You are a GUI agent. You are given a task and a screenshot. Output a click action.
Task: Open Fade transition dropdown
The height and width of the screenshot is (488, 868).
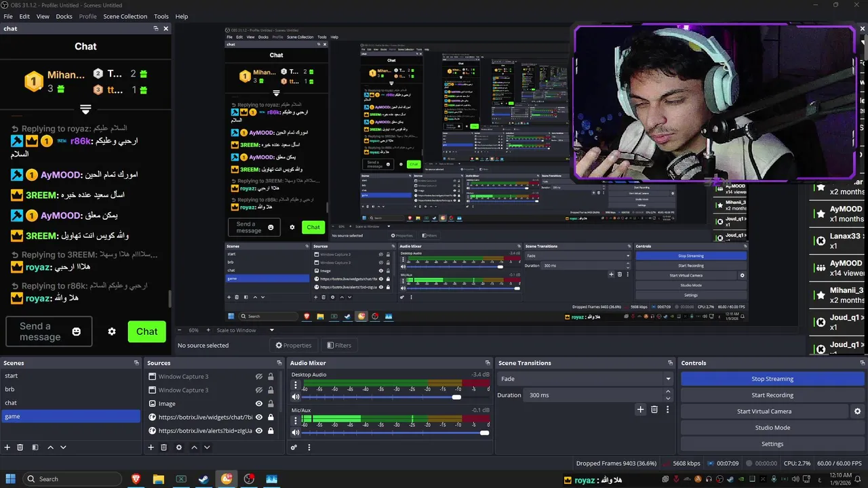(x=585, y=379)
